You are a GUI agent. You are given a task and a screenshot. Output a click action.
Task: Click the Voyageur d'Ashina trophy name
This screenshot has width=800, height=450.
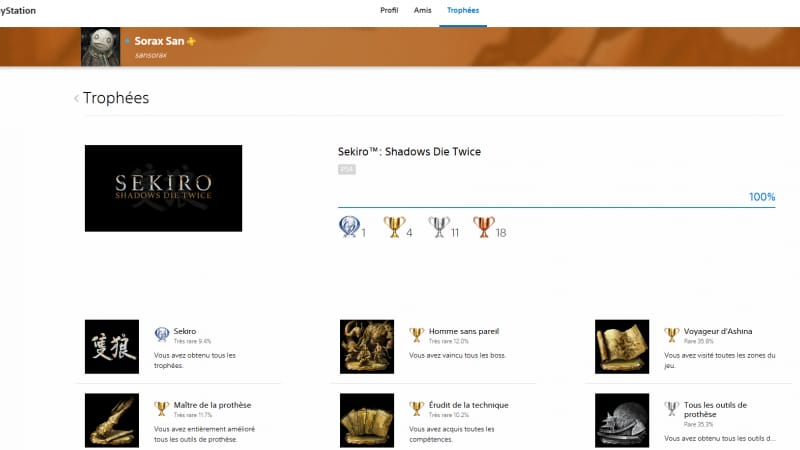coord(718,331)
